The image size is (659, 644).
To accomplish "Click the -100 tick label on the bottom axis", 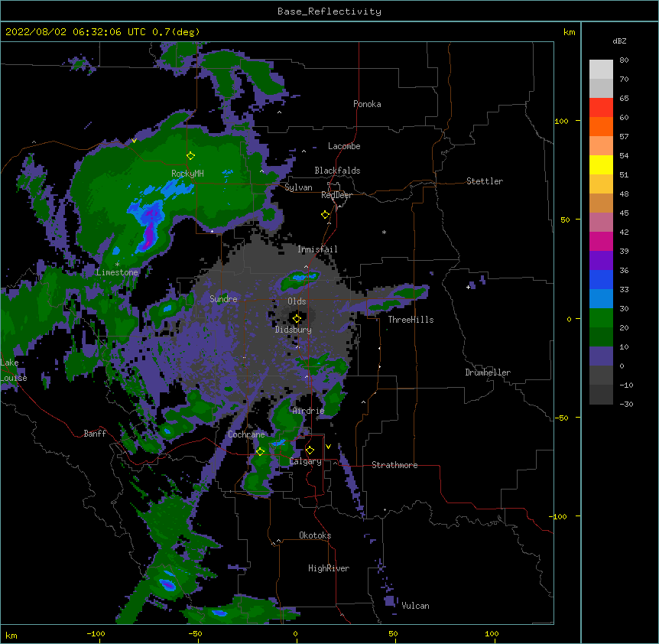I will coord(96,634).
